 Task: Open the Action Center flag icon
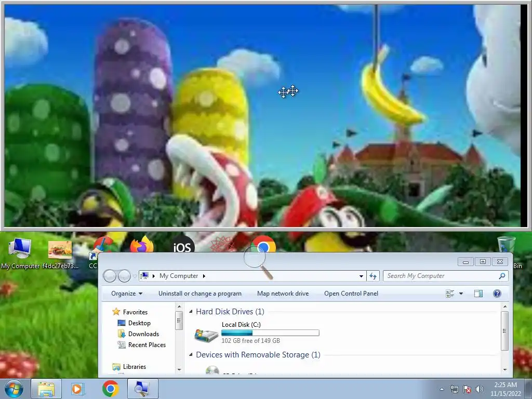[467, 389]
